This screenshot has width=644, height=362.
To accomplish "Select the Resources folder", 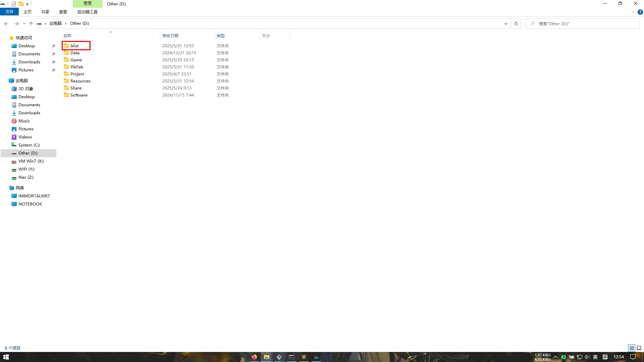I will pos(80,81).
